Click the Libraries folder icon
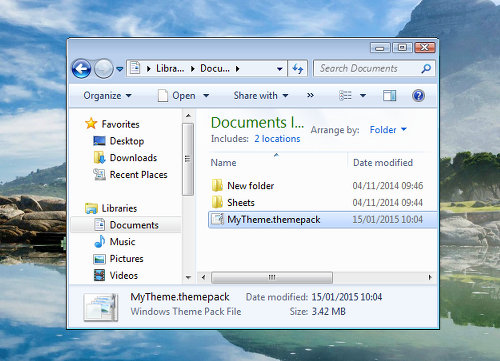Viewport: 500px width, 361px height. [91, 208]
